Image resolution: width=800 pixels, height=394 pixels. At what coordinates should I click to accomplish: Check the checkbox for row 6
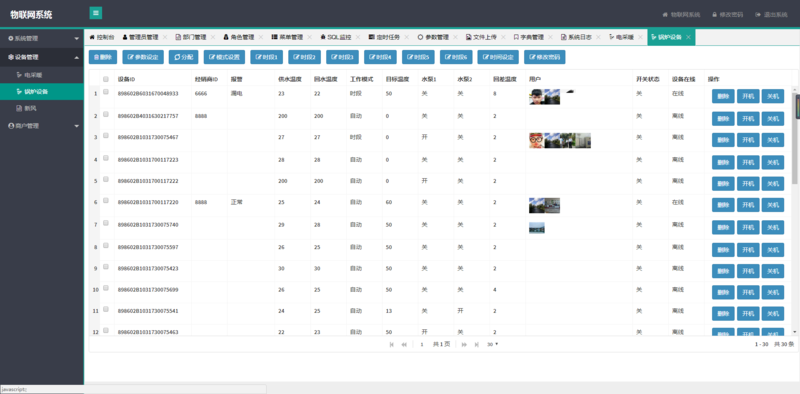click(x=106, y=201)
